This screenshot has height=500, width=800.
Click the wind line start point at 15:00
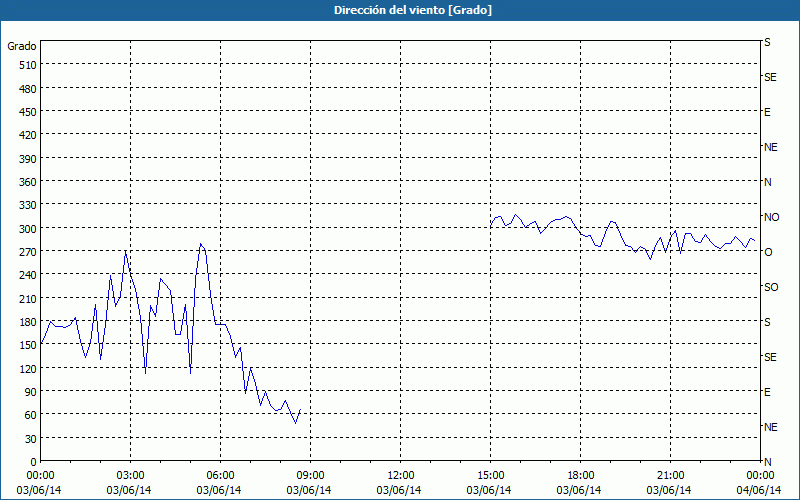click(x=490, y=226)
